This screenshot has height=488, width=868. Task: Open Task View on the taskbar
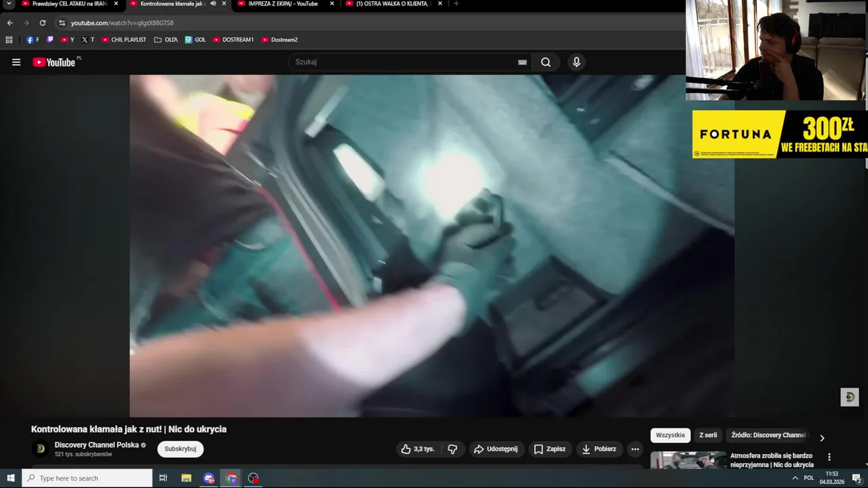163,478
